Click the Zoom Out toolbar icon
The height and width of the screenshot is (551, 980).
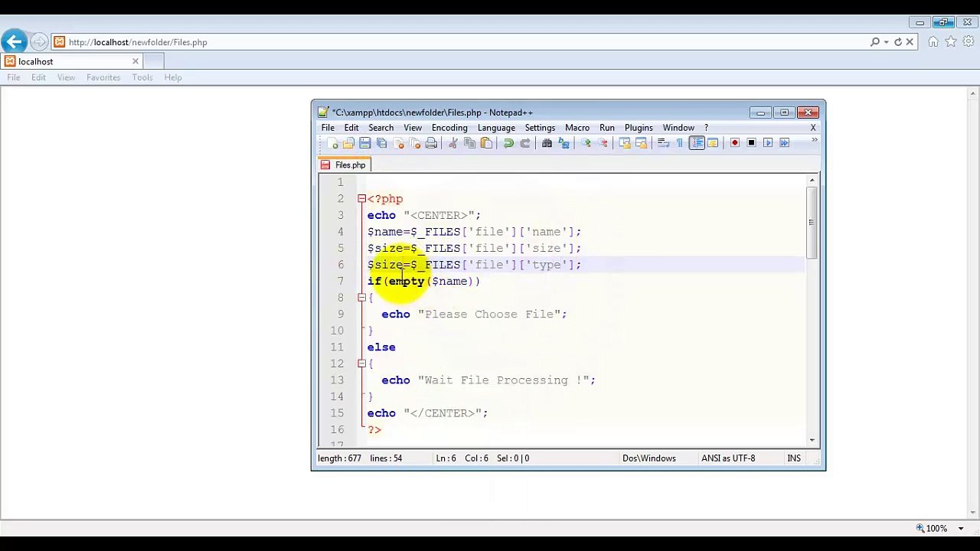pyautogui.click(x=603, y=143)
